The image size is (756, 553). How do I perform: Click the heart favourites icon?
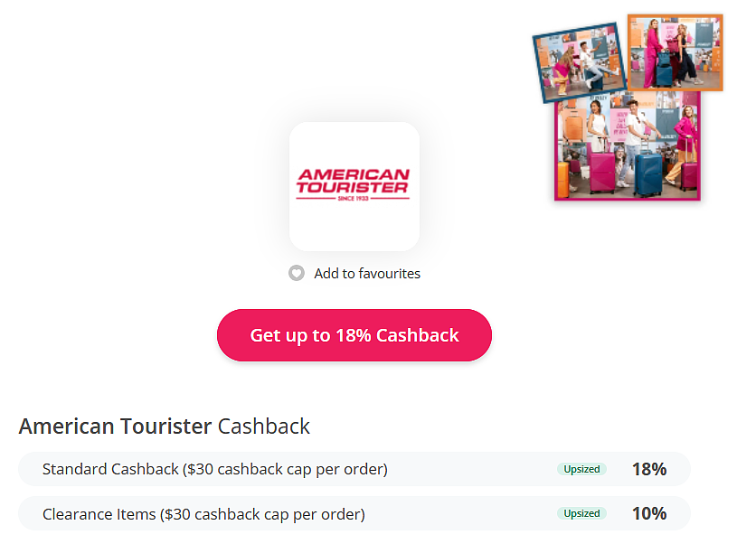(x=296, y=273)
